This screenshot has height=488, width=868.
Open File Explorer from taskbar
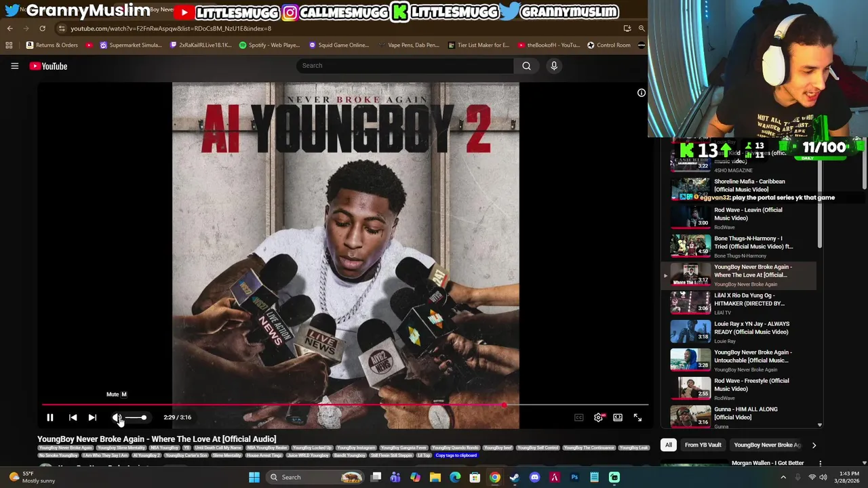pyautogui.click(x=435, y=477)
